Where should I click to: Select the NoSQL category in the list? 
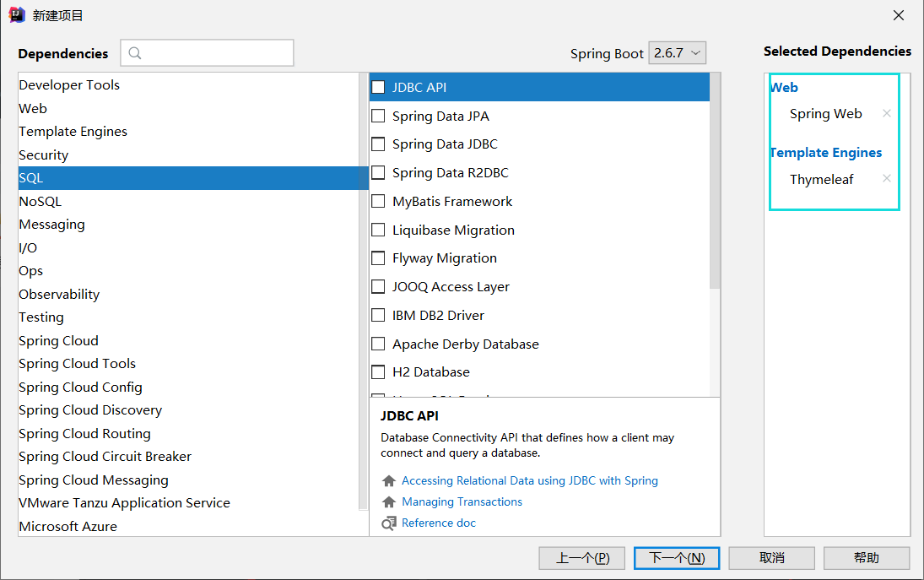[x=41, y=201]
